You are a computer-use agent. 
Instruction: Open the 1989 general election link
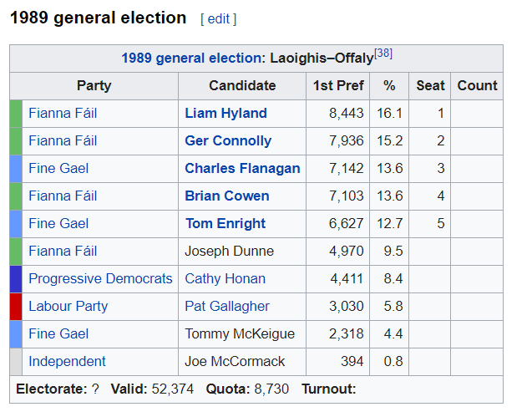tap(193, 58)
